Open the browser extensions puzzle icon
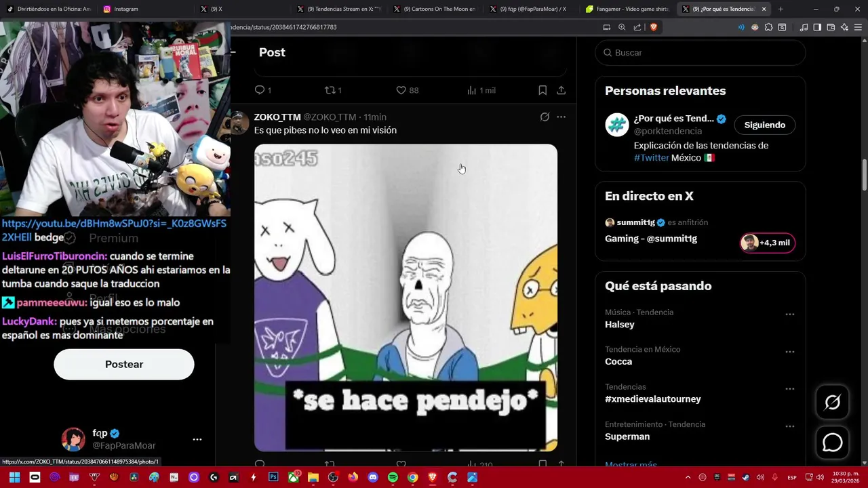868x488 pixels. coord(768,27)
